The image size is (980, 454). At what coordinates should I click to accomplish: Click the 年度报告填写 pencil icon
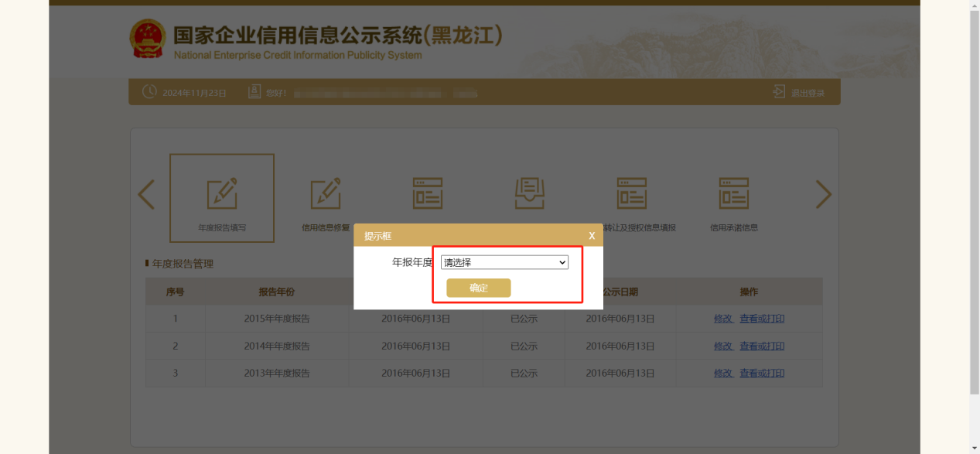coord(222,193)
